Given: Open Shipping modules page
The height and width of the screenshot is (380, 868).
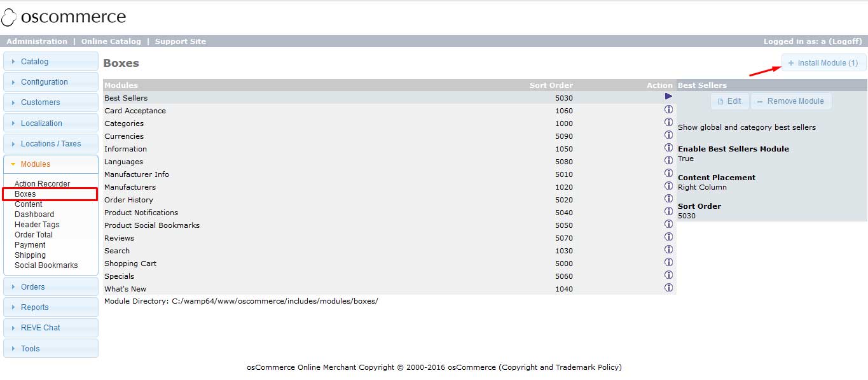Looking at the screenshot, I should pos(30,255).
